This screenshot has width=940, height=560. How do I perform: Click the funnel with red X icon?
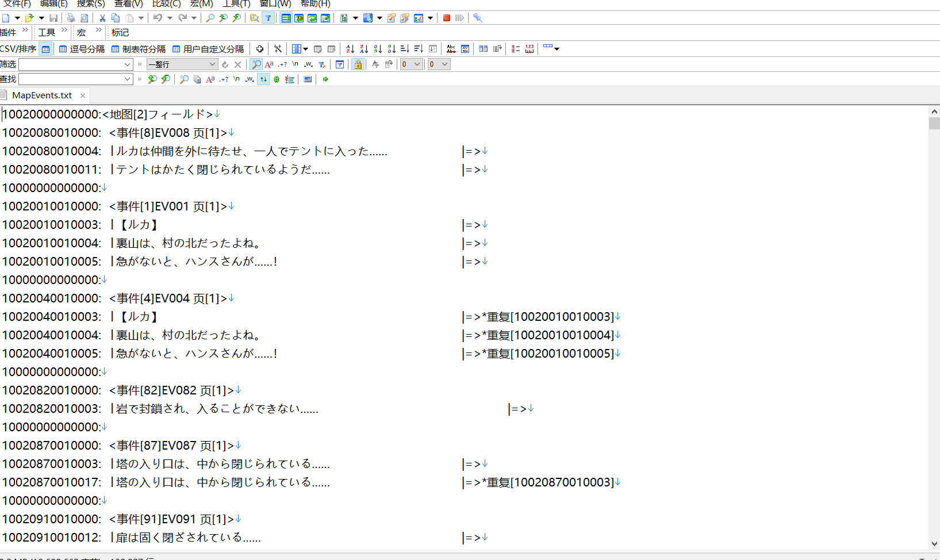pyautogui.click(x=322, y=64)
